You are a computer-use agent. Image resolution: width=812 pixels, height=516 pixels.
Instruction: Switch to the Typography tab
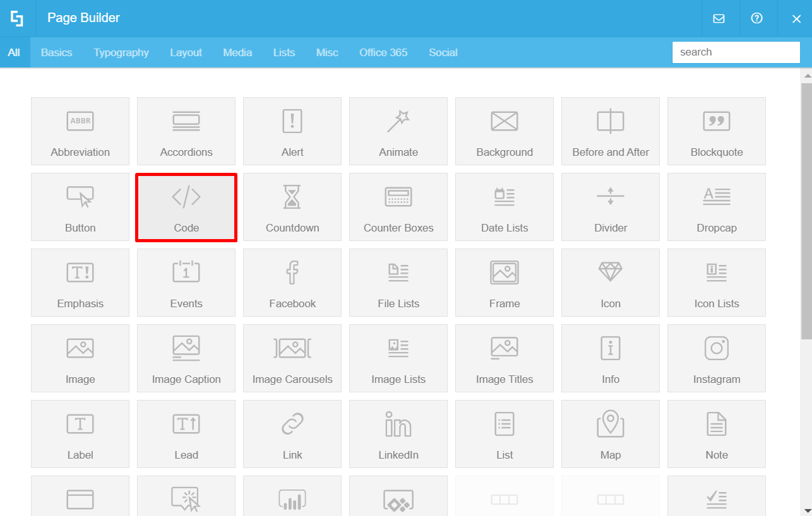[121, 52]
